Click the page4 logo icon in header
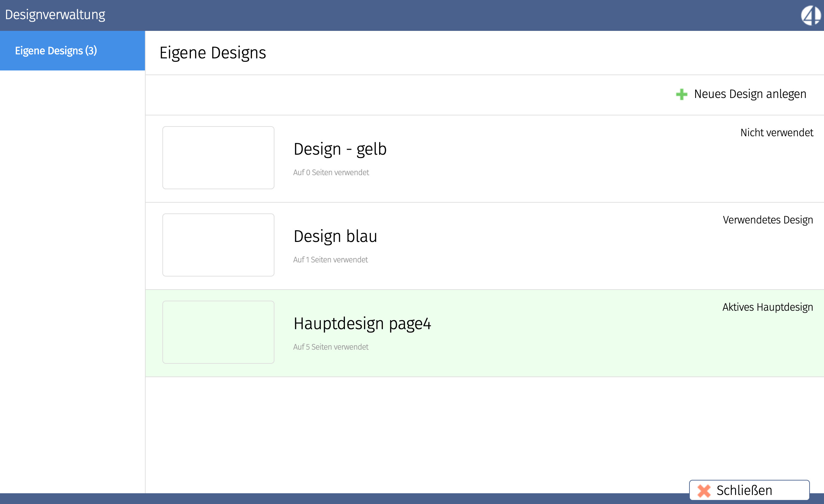Image resolution: width=824 pixels, height=504 pixels. [811, 15]
